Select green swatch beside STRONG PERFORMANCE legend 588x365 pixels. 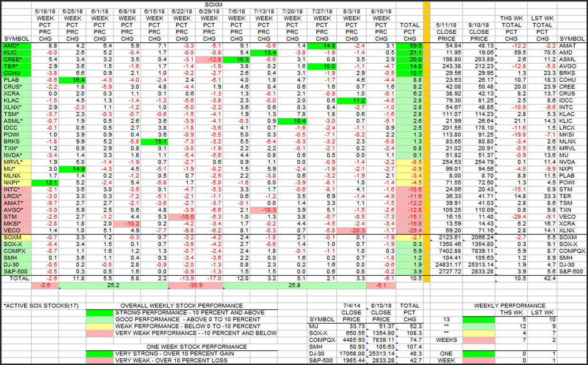pos(100,313)
